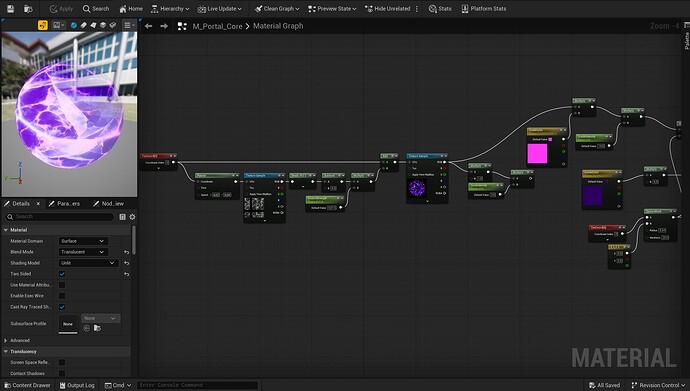
Task: Open the Output Log
Action: tap(77, 385)
